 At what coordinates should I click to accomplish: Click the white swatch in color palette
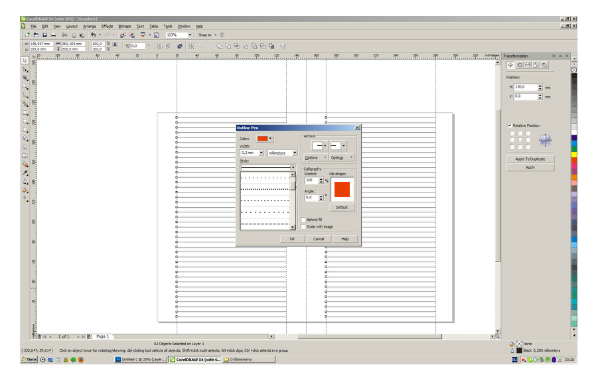point(574,132)
